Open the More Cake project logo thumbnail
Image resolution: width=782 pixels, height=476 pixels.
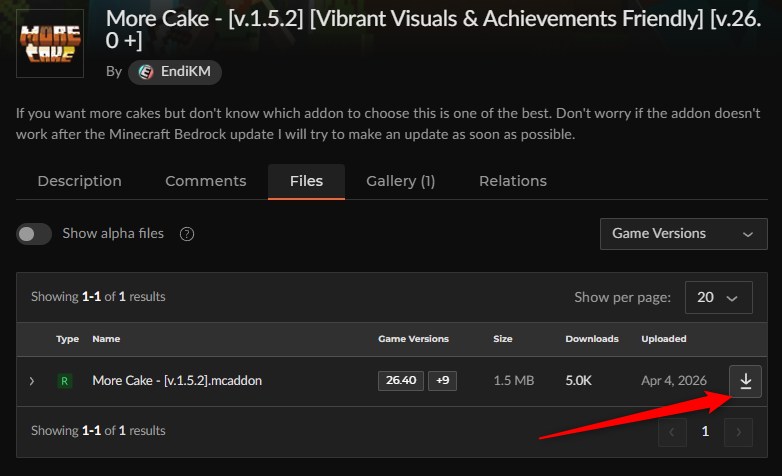(50, 43)
